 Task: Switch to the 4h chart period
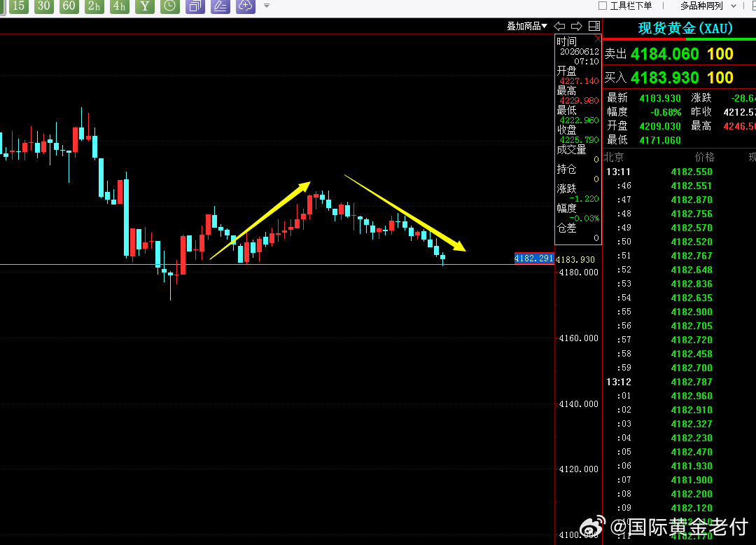coord(120,6)
